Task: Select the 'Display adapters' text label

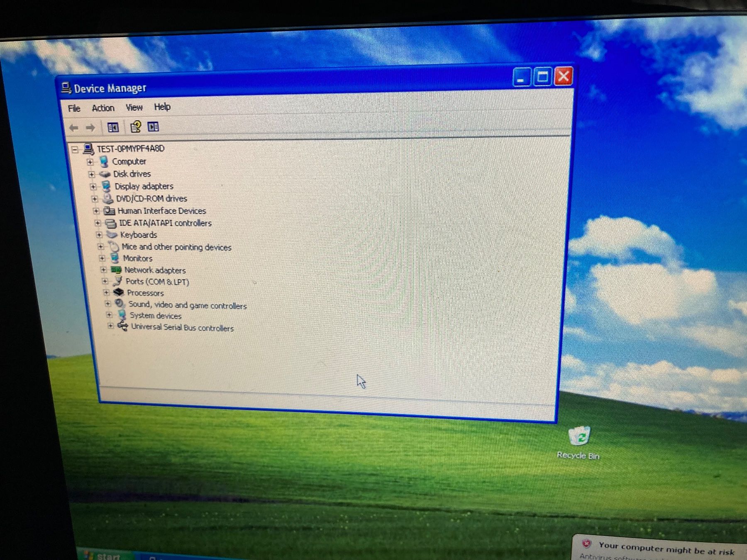Action: coord(144,186)
